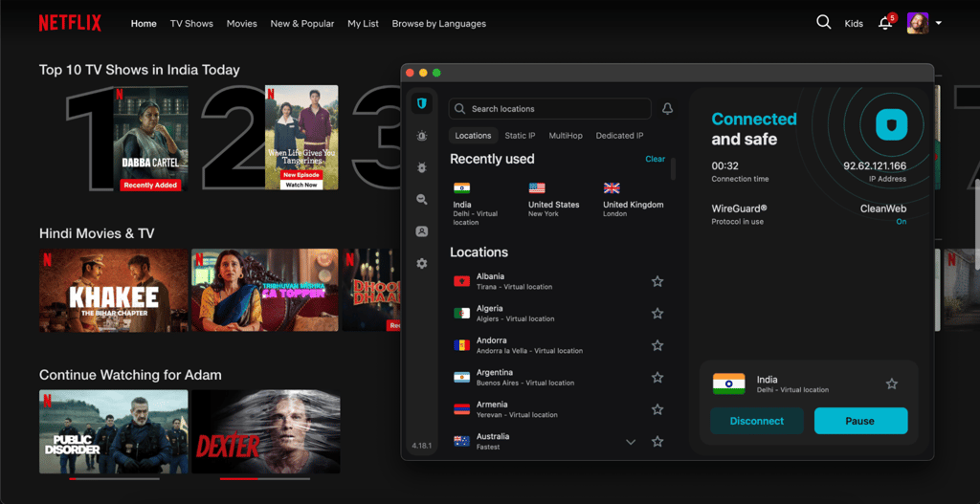
Task: Open Netflix TV Shows menu
Action: pyautogui.click(x=191, y=24)
